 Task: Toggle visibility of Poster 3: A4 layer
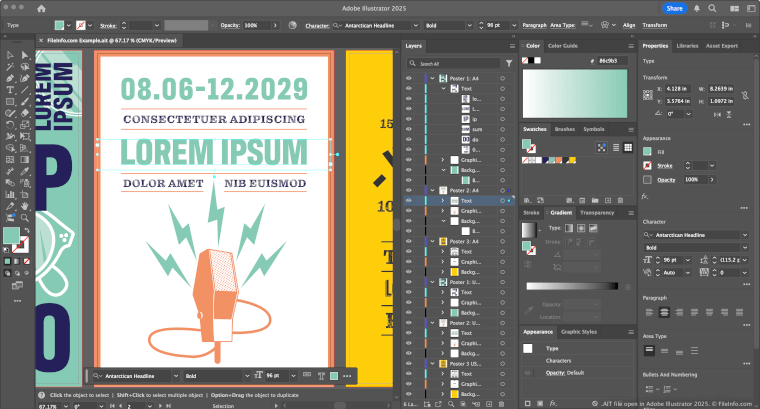coord(408,241)
